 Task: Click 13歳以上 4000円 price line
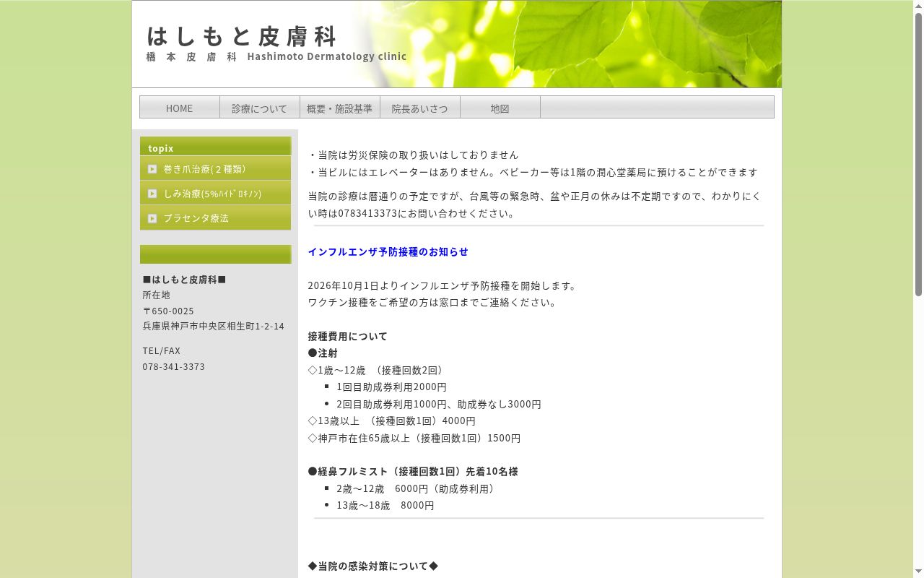pyautogui.click(x=391, y=420)
